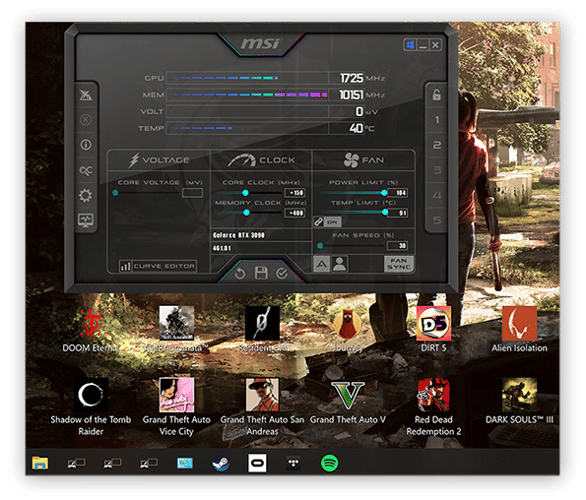Apply settings with the checkmark icon
Viewport: 586px width, 500px height.
(282, 274)
